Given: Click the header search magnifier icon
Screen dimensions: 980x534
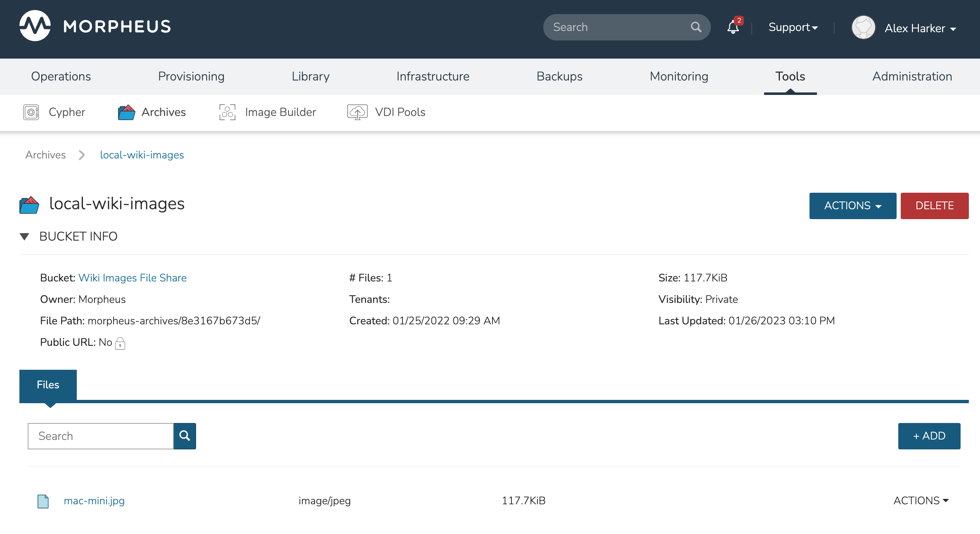Looking at the screenshot, I should click(x=696, y=27).
